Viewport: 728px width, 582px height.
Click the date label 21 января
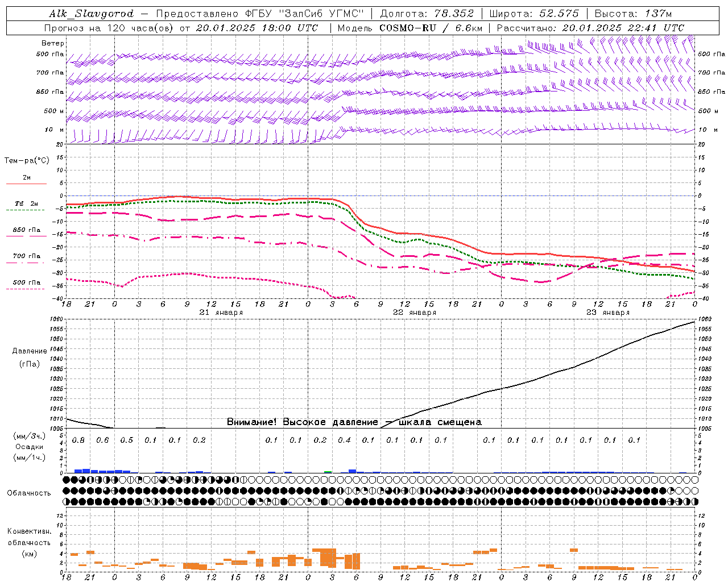[221, 313]
